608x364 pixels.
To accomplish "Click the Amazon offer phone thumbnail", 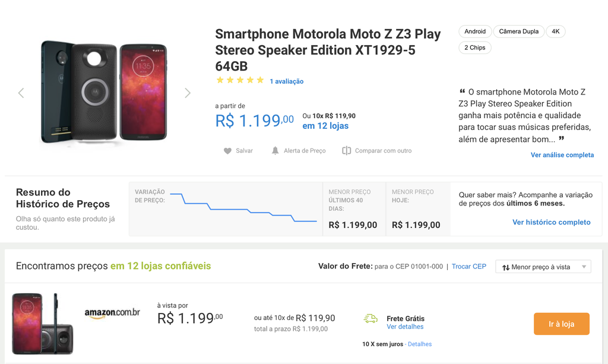I will coord(42,324).
